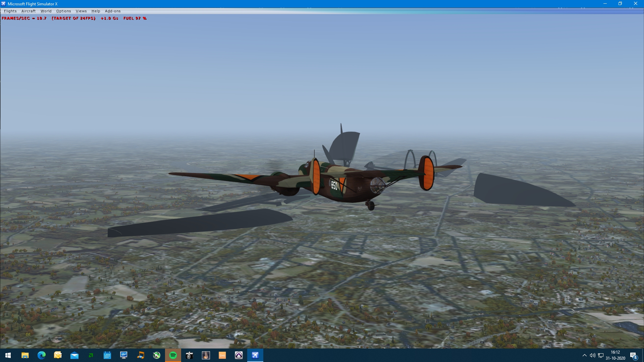This screenshot has height=362, width=644.
Task: Open the World menu
Action: pos(46,11)
